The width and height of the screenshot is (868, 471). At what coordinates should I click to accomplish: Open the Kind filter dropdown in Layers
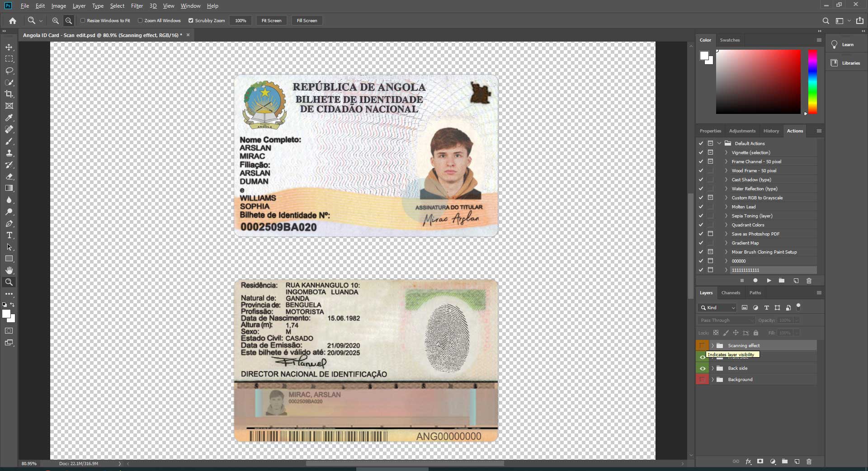point(718,308)
